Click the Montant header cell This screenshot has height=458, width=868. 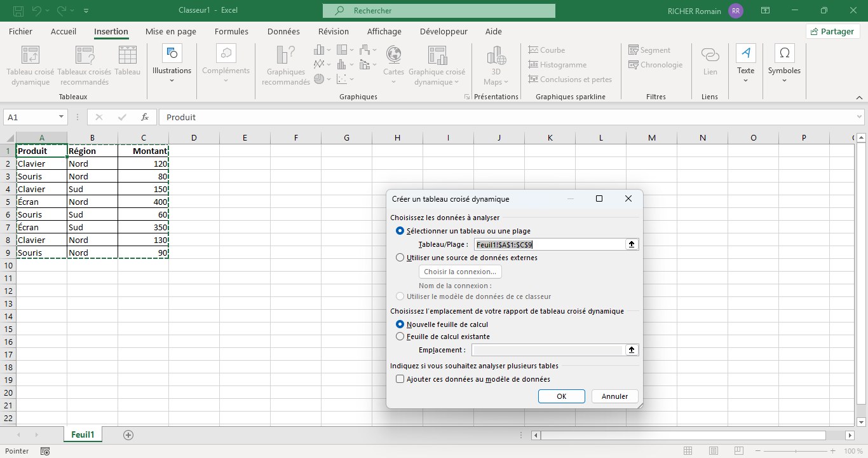tap(144, 151)
